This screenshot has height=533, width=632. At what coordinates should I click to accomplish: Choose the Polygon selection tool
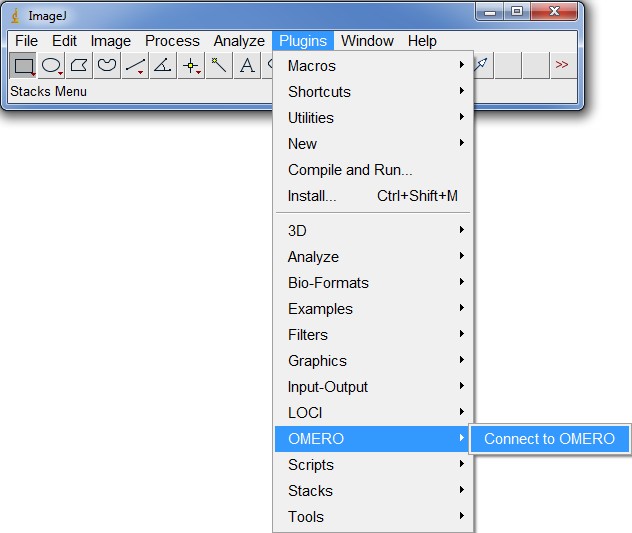(x=79, y=66)
